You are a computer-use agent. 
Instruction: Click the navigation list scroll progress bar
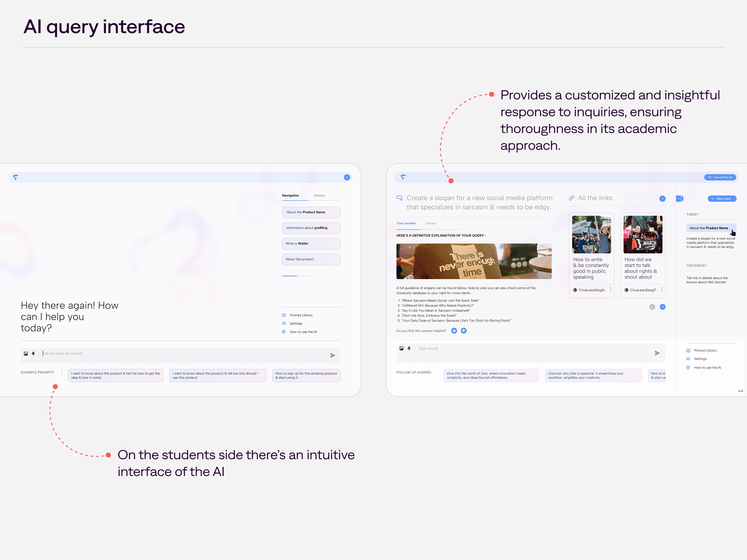pos(296,276)
